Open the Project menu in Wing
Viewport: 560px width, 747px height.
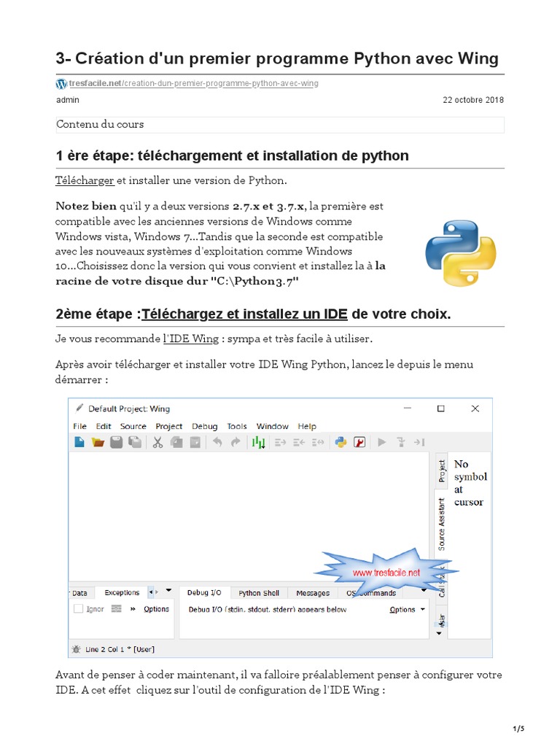point(168,426)
